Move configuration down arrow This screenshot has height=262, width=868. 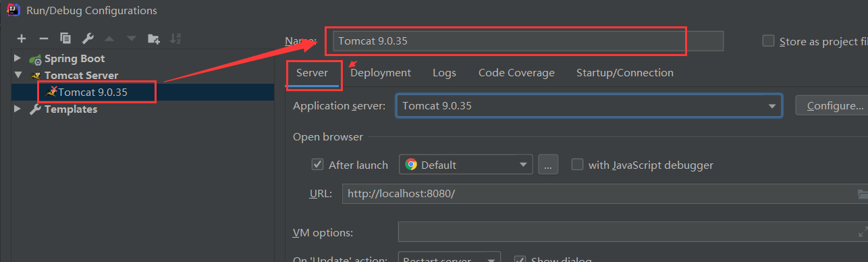[131, 38]
